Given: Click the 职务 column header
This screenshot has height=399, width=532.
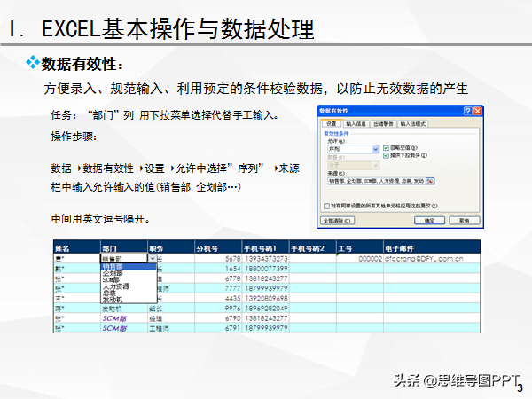Looking at the screenshot, I should pyautogui.click(x=171, y=248).
